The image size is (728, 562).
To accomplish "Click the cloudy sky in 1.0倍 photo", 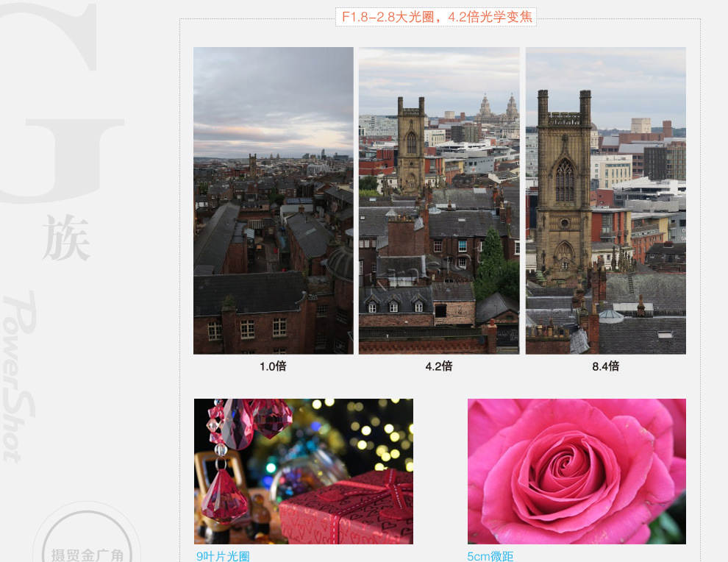I will tap(273, 96).
